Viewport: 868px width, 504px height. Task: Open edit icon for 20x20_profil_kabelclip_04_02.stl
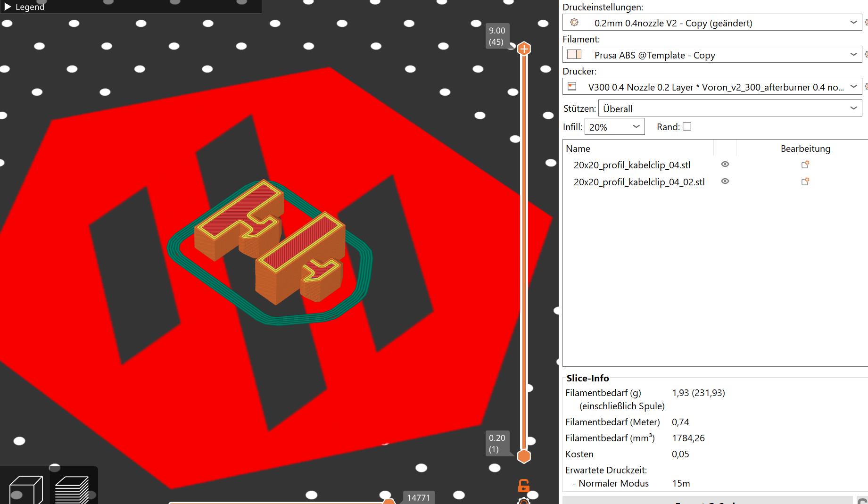[805, 182]
